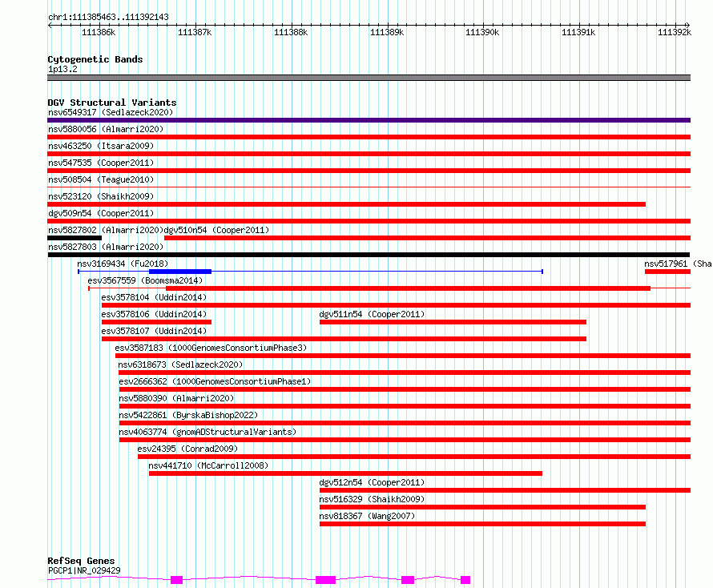
Task: Select the red dgv511n54 variant bar
Action: point(453,322)
